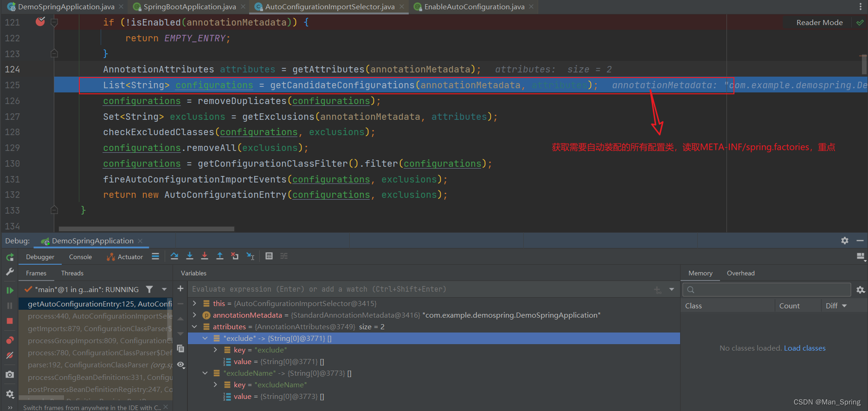Image resolution: width=868 pixels, height=411 pixels.
Task: Switch to Threads tab
Action: pos(72,273)
